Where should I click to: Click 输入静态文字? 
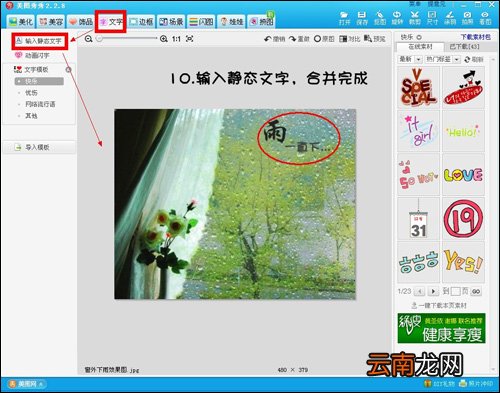coord(39,41)
